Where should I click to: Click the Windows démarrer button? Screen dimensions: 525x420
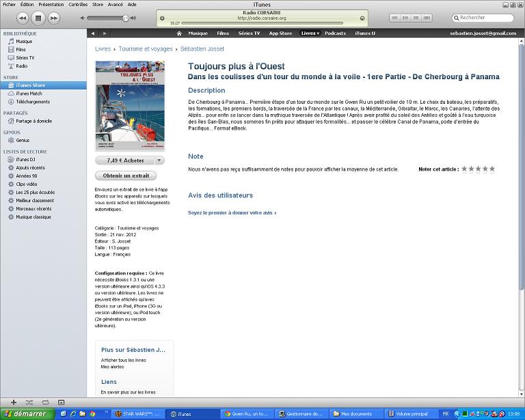(27, 414)
